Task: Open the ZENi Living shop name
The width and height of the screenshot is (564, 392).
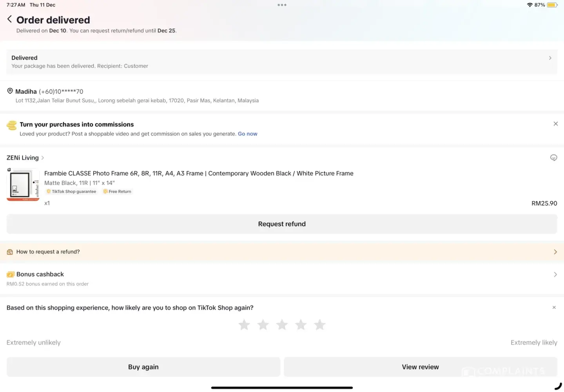Action: click(x=23, y=158)
